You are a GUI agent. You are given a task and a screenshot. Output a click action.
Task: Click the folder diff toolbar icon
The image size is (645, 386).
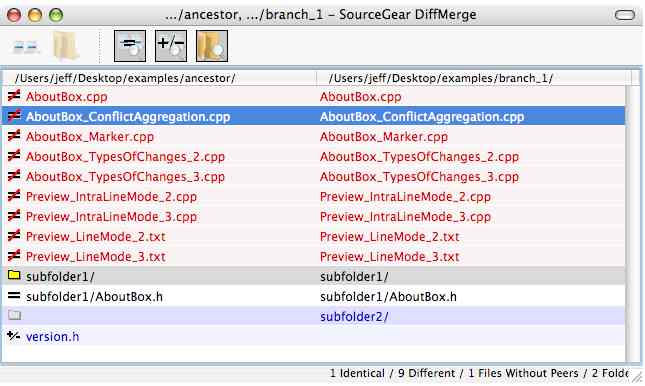pos(66,46)
